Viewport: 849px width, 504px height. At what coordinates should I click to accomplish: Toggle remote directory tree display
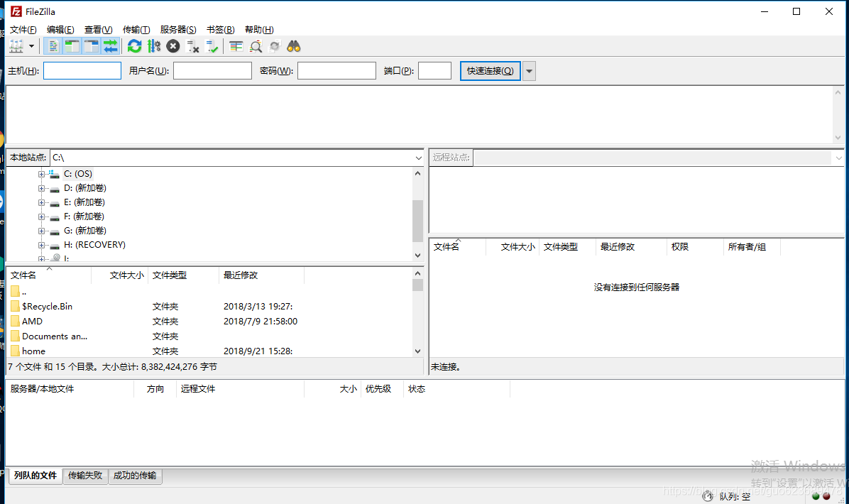click(x=92, y=47)
